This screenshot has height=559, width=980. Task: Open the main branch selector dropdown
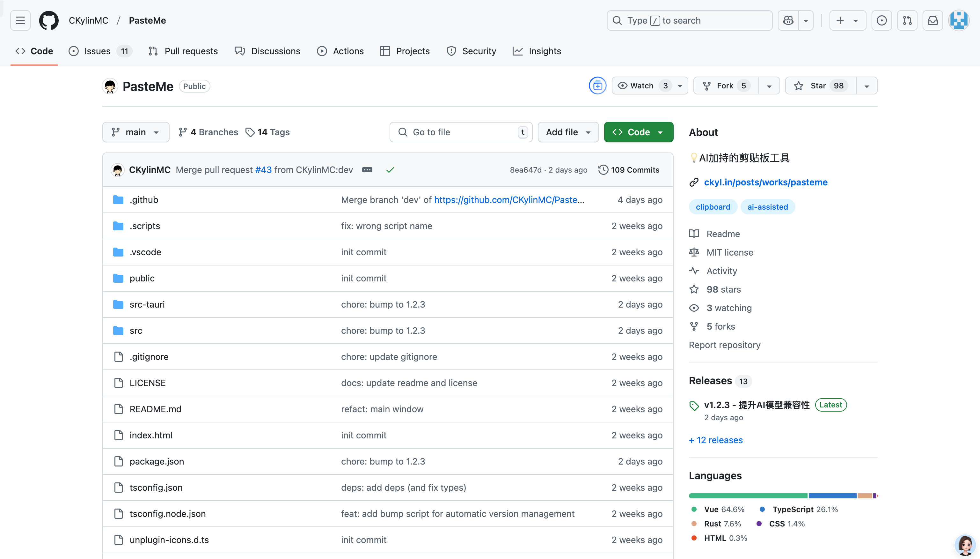[x=136, y=132]
